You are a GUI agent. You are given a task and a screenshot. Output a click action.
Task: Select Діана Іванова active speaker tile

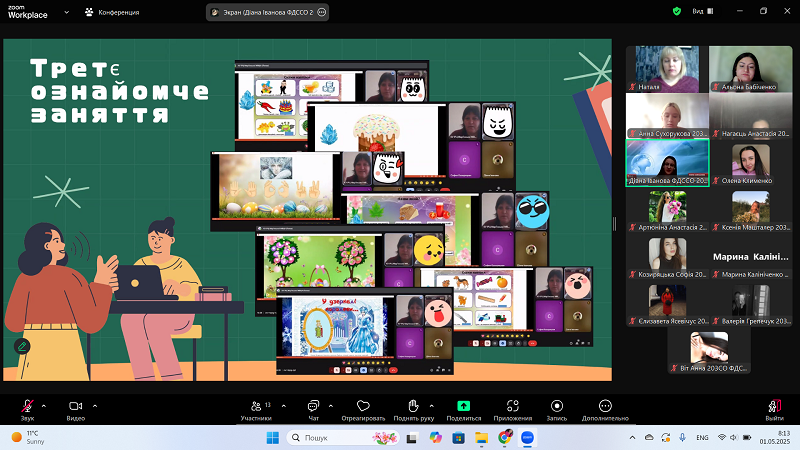click(x=667, y=163)
